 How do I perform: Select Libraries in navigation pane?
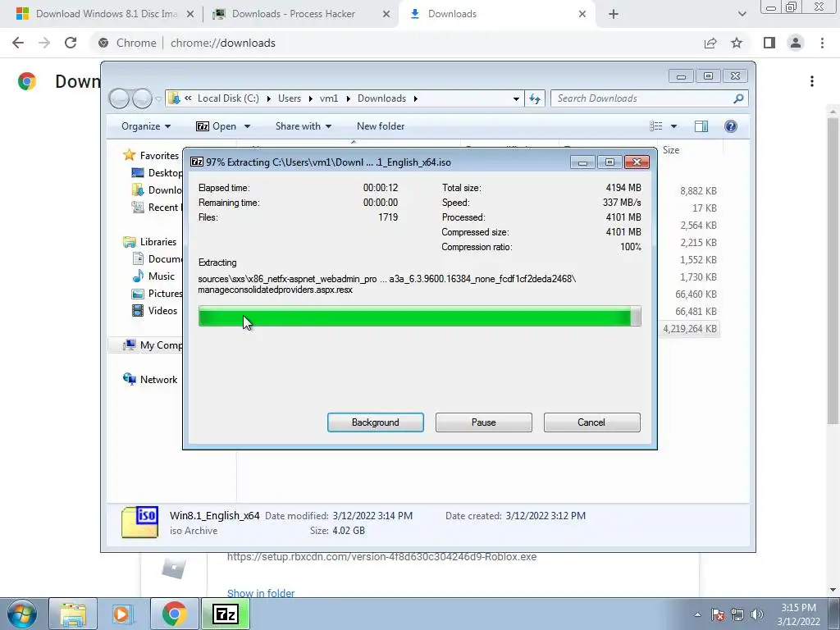point(149,242)
